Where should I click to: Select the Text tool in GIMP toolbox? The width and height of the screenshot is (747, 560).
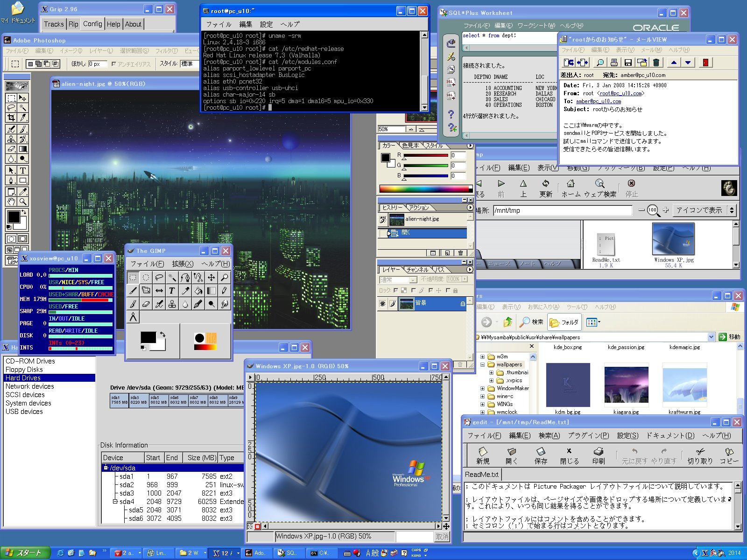(x=172, y=290)
